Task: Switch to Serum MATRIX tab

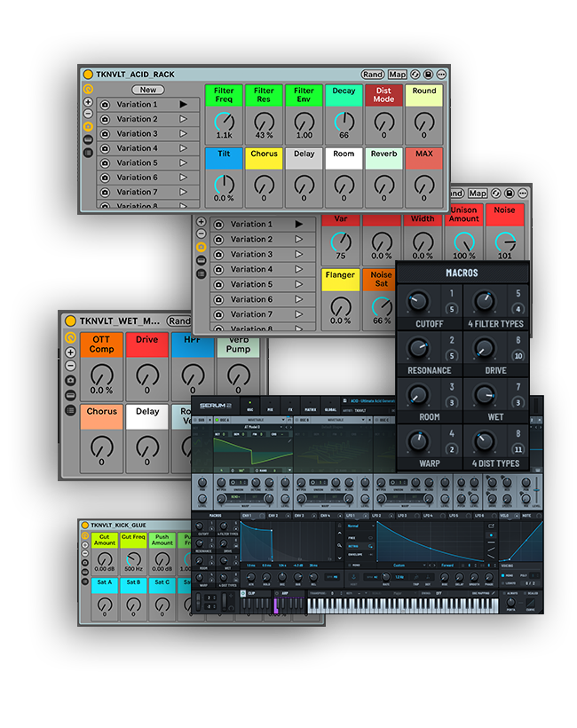Action: pyautogui.click(x=311, y=407)
